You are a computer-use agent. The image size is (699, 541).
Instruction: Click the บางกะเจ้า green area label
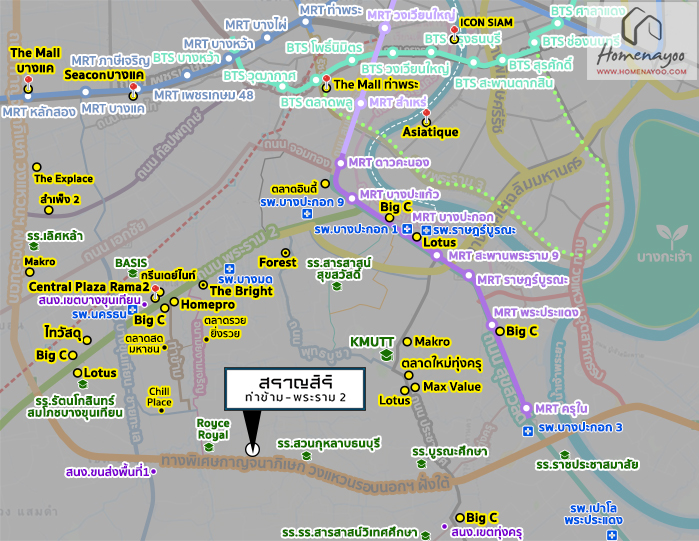tap(664, 257)
